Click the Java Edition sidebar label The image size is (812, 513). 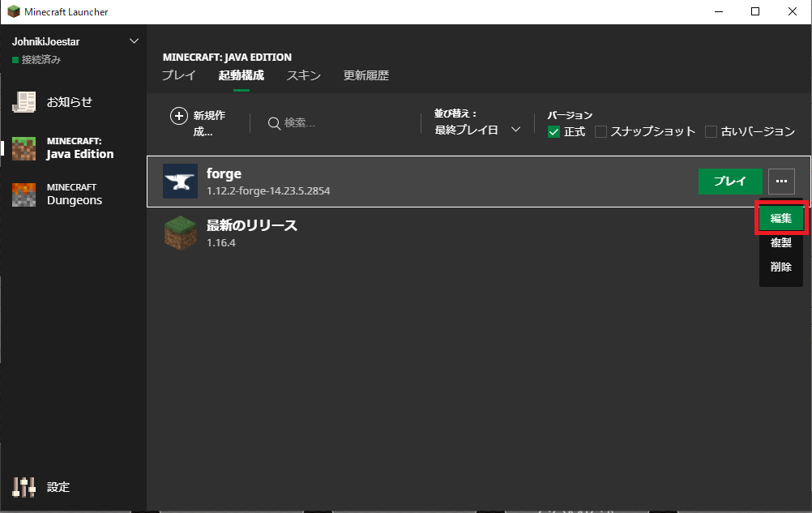(79, 154)
